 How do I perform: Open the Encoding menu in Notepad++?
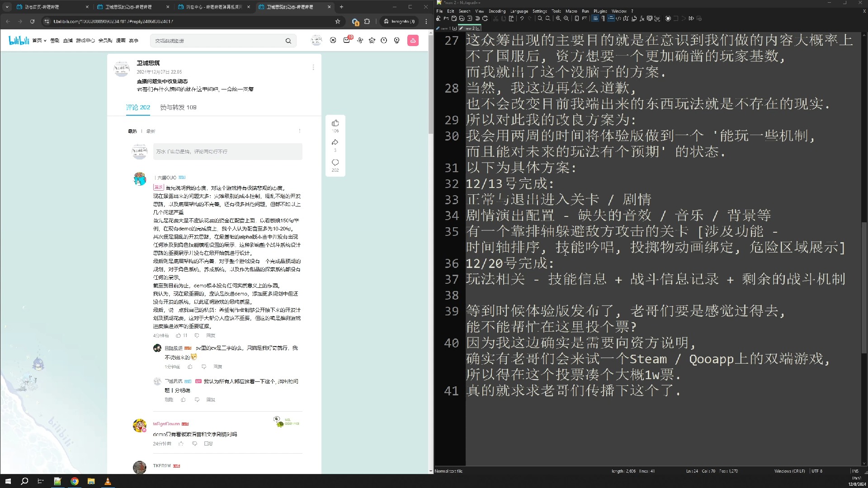497,11
